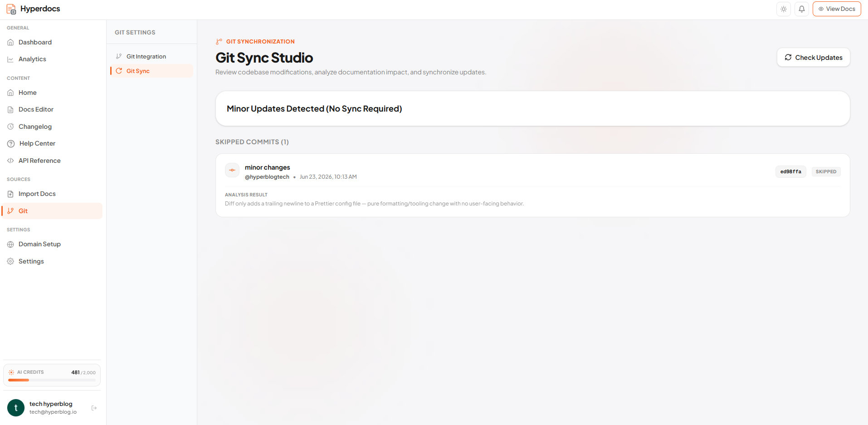Click the Hyperdocs logo icon
Viewport: 868px width, 425px height.
(x=11, y=9)
